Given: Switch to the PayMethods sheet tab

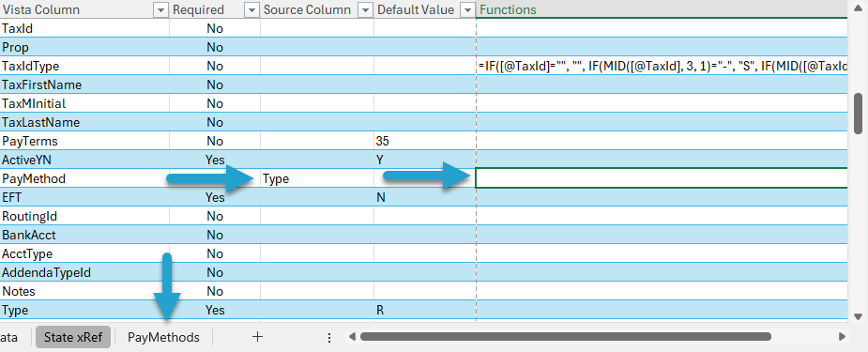Looking at the screenshot, I should tap(163, 337).
